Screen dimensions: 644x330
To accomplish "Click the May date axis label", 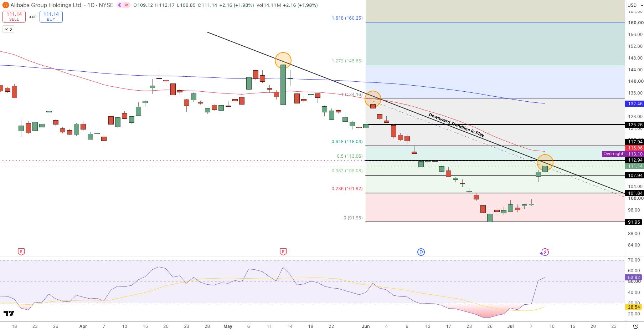I will [228, 326].
